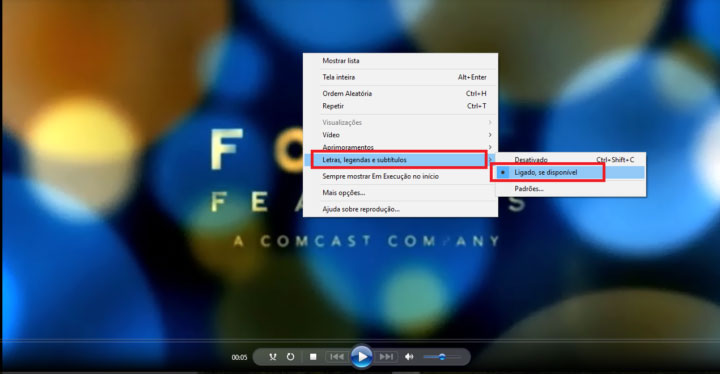Skip to previous track
Image resolution: width=720 pixels, height=374 pixels.
336,357
